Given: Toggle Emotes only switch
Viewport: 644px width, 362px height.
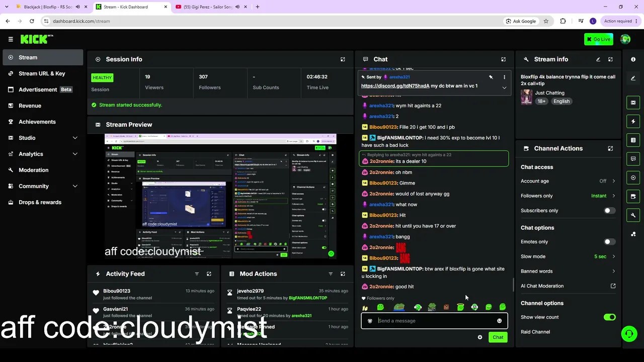Looking at the screenshot, I should click(x=609, y=242).
